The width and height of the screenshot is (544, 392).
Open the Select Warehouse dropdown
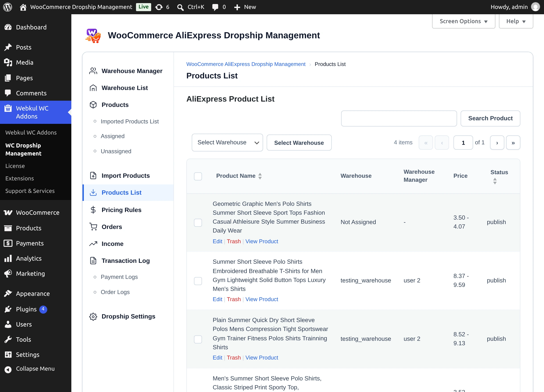[227, 143]
